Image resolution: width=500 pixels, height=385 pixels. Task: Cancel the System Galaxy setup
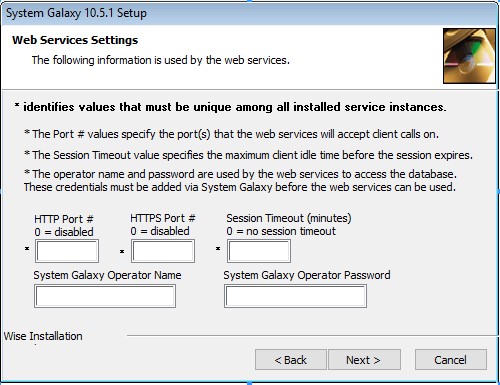pos(451,360)
